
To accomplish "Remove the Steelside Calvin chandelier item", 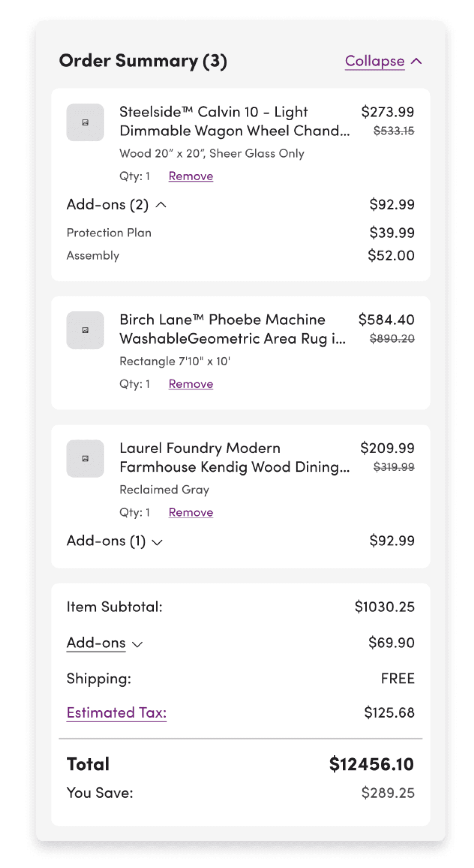I will (x=191, y=176).
